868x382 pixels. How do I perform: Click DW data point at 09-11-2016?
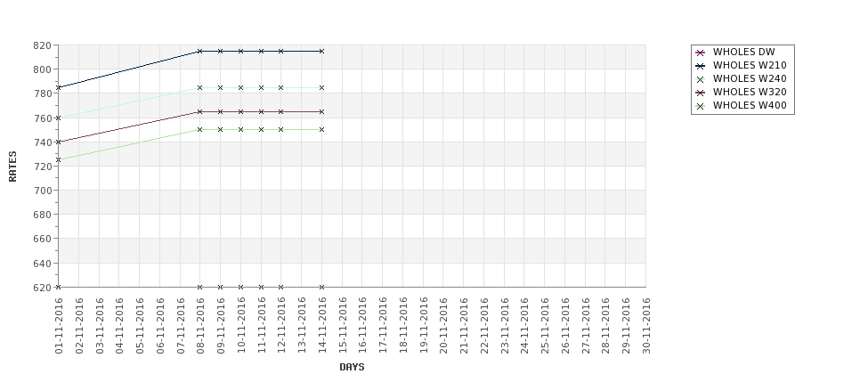point(220,287)
